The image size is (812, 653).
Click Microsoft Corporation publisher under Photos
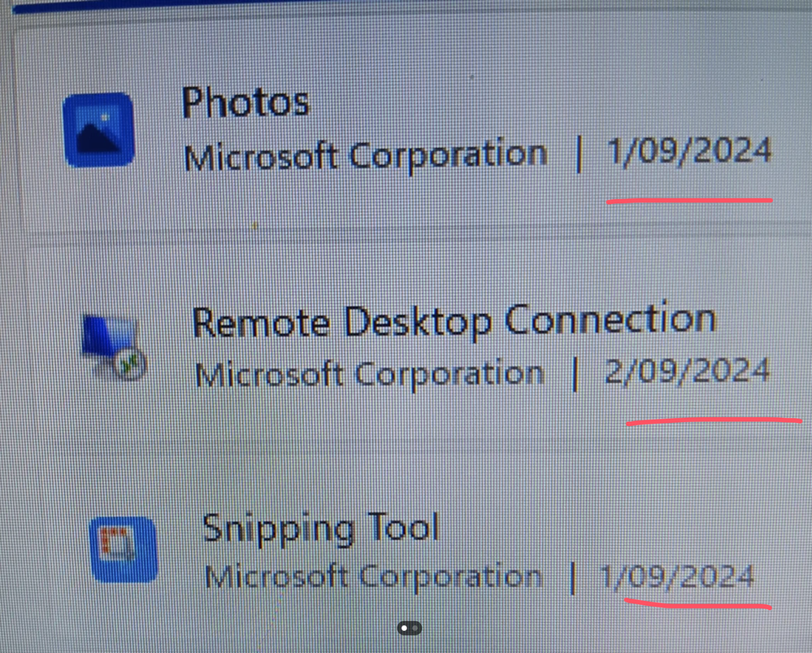365,155
